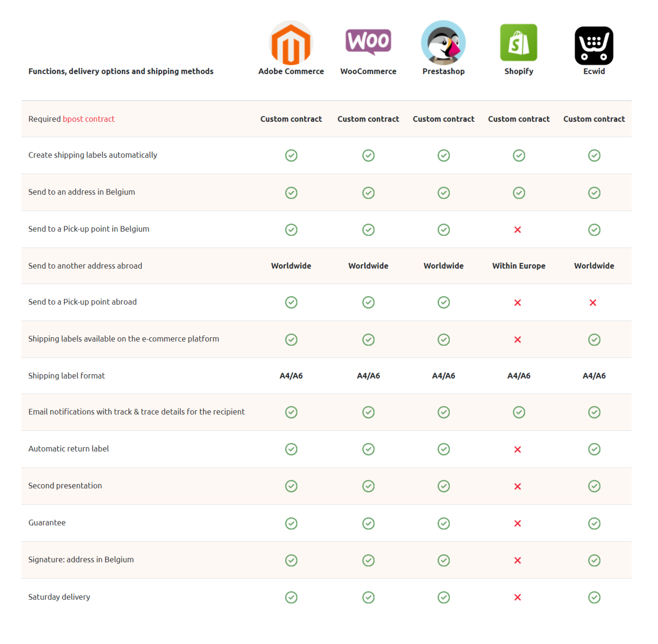Click Adobe Commerce checkmark for Create shipping labels

point(291,155)
